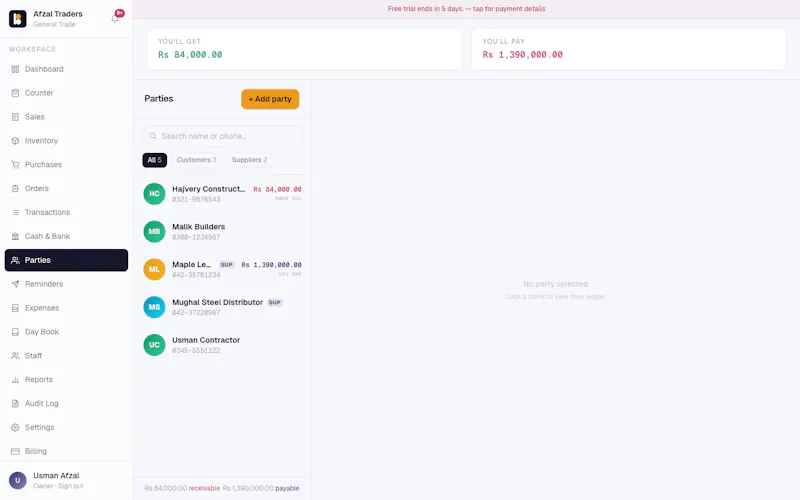Screen dimensions: 800x500
Task: Click the Transactions list icon
Action: 15,212
